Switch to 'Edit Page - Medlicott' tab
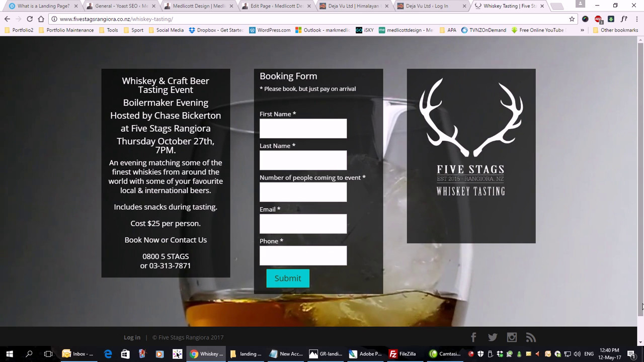The height and width of the screenshot is (362, 644). click(276, 6)
